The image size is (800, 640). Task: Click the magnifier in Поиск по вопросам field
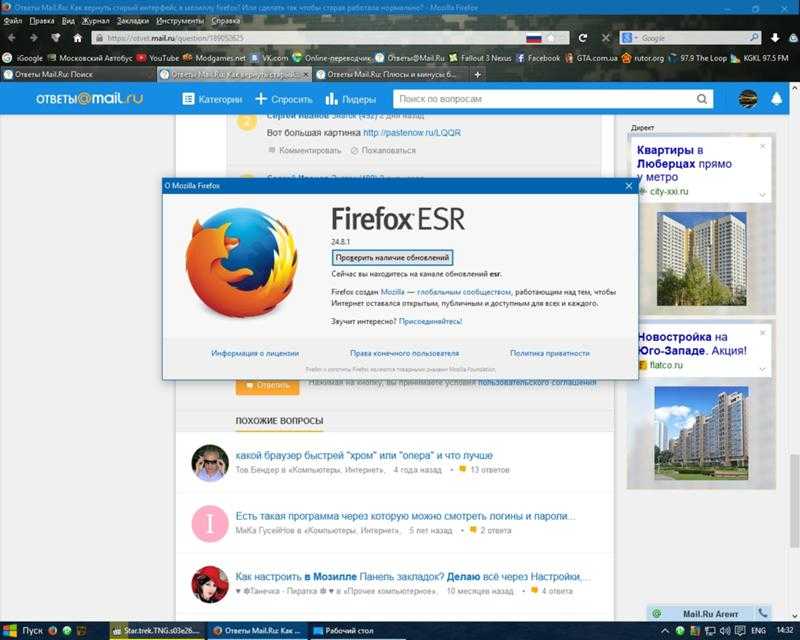pos(702,99)
